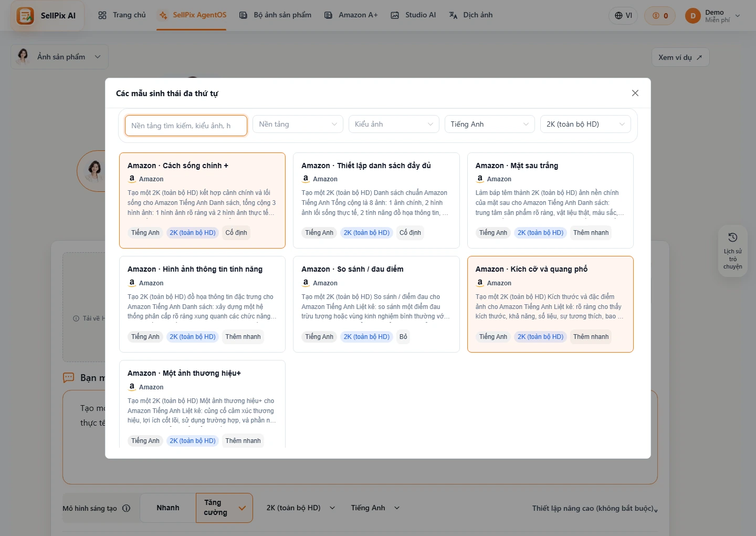Click the sparkle icon of SellPix AgentOS
Screen dimensions: 756x536
pos(163,15)
